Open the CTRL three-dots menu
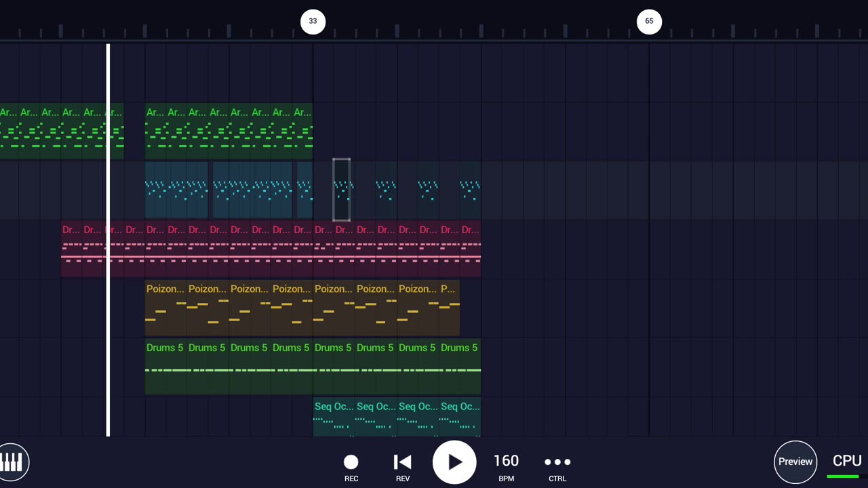The height and width of the screenshot is (488, 868). click(x=557, y=468)
